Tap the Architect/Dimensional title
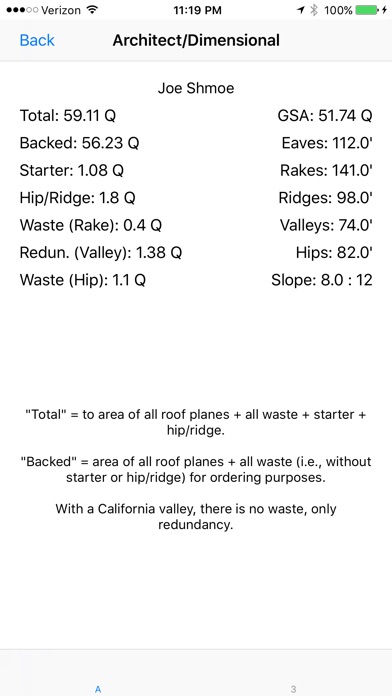This screenshot has width=392, height=696. (196, 40)
